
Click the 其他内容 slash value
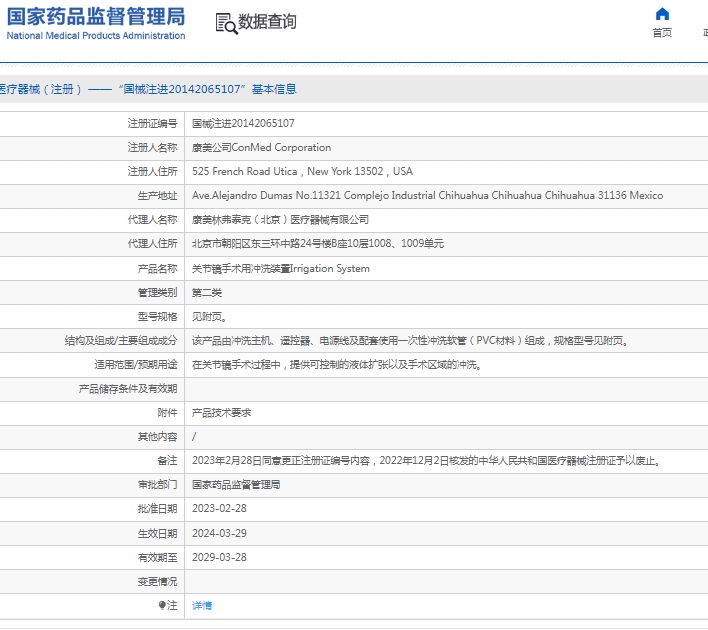point(194,437)
